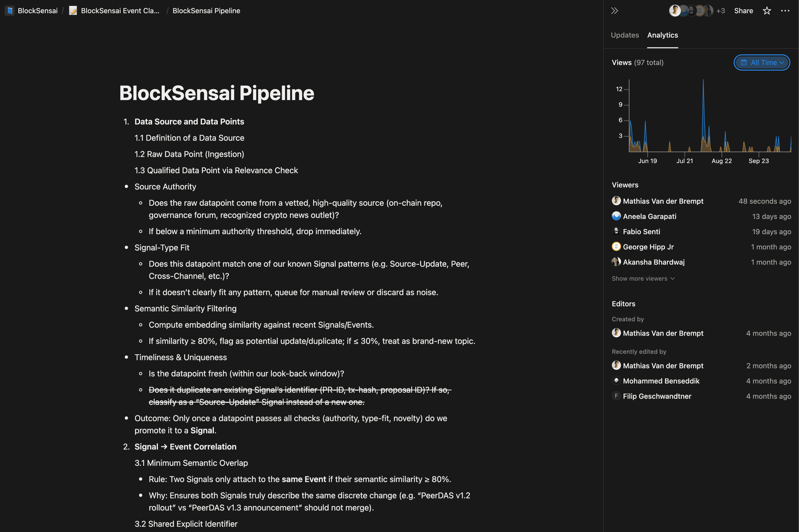The height and width of the screenshot is (532, 799).
Task: Star this page as favorite
Action: [x=767, y=11]
